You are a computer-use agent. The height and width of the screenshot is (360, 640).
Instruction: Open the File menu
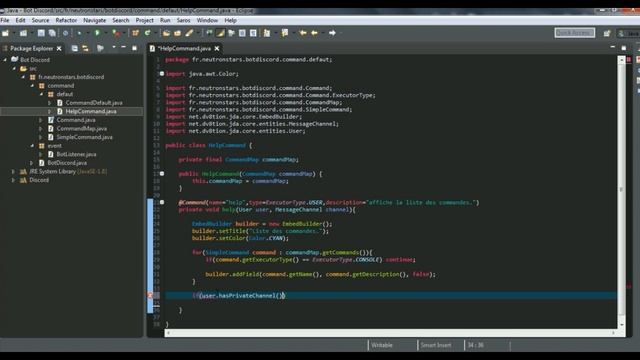[x=5, y=20]
